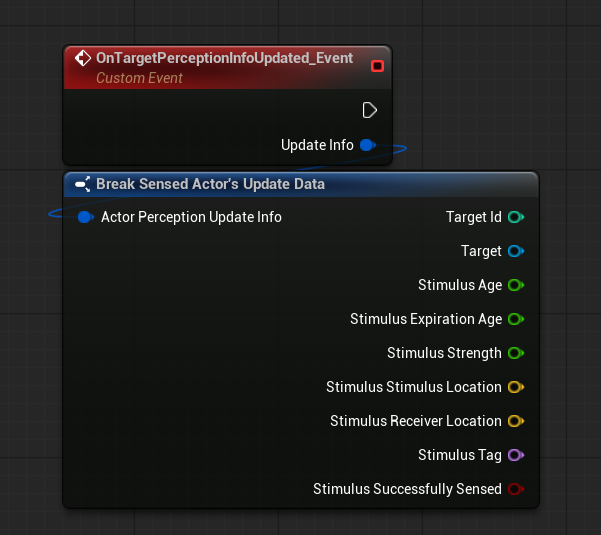Click the Actor Perception Update Info input pin
This screenshot has height=535, width=601.
(x=85, y=217)
